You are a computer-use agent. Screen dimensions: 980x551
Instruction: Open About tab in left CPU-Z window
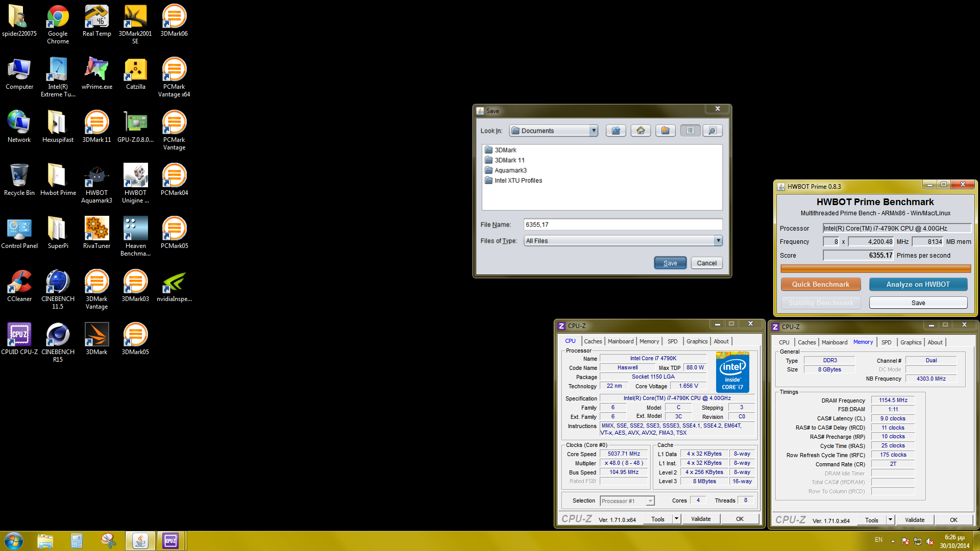[721, 341]
